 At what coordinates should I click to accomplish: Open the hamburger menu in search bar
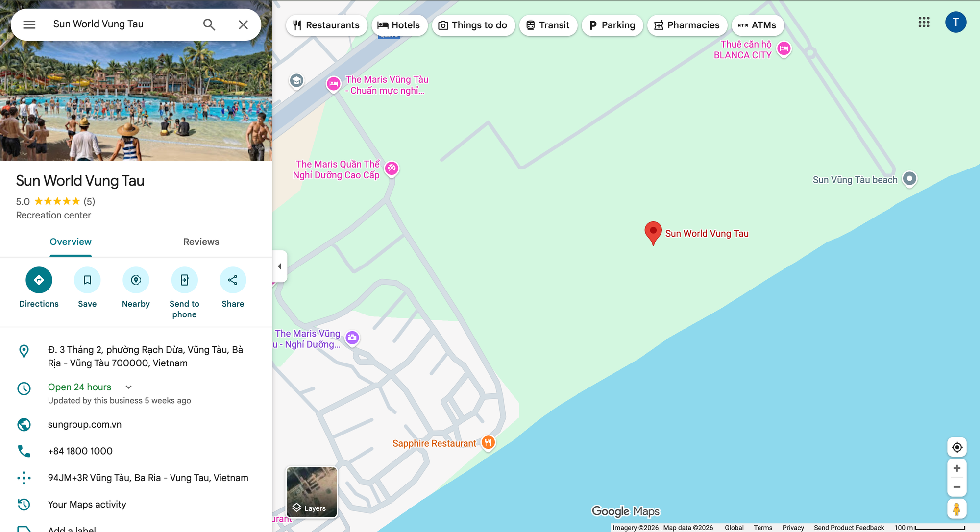pyautogui.click(x=29, y=24)
